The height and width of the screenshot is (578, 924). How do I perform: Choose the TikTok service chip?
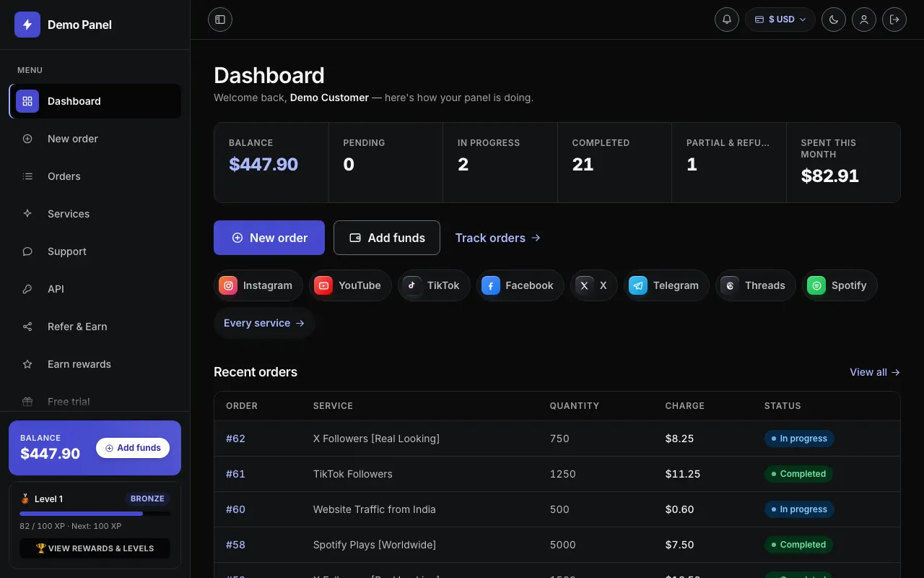[434, 285]
